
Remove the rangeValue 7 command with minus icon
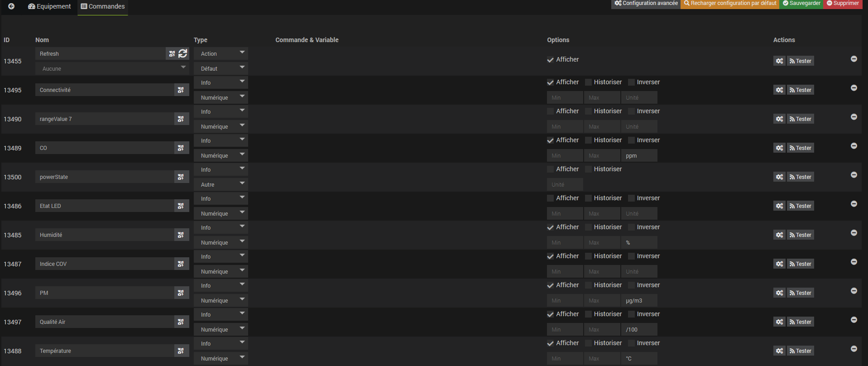tap(854, 117)
